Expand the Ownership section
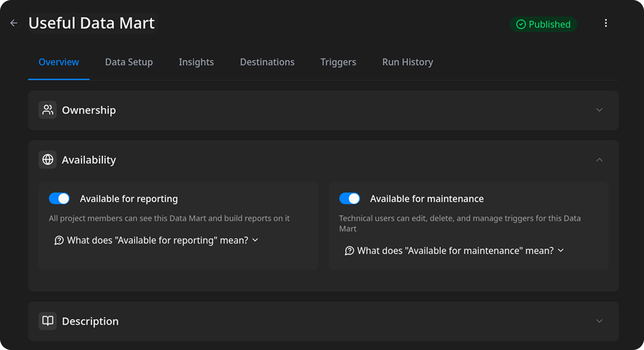Screen dimensions: 644x350 coord(599,109)
